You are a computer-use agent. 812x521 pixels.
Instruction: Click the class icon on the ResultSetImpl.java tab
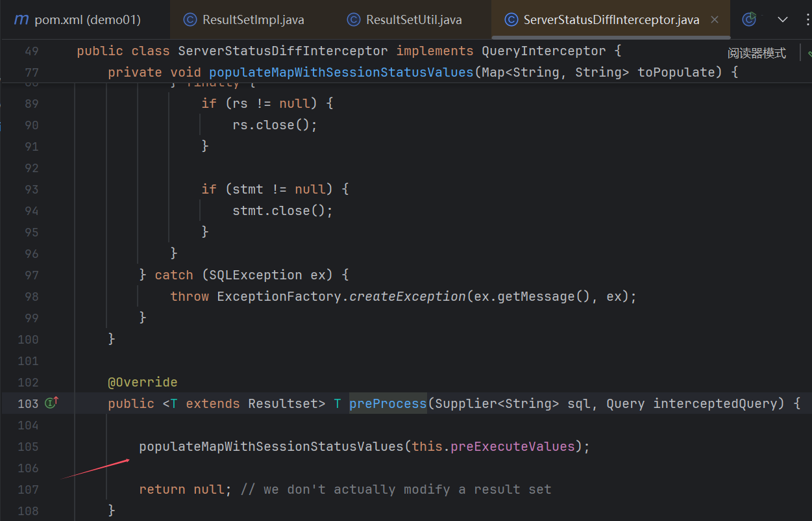190,19
